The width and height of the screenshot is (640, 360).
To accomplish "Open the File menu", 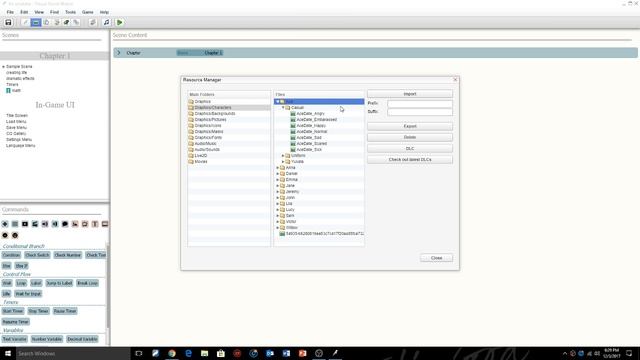I will [10, 12].
